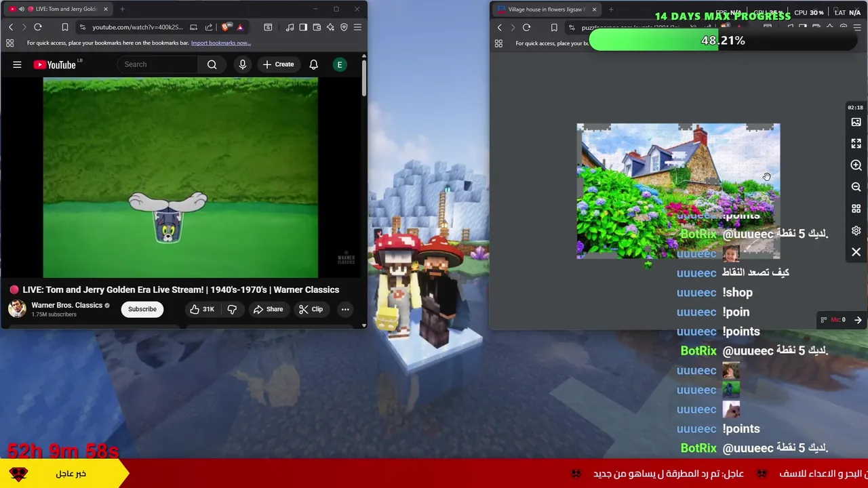Viewport: 868px width, 488px height.
Task: Open site settings icon in YouTube address bar
Action: (82, 27)
